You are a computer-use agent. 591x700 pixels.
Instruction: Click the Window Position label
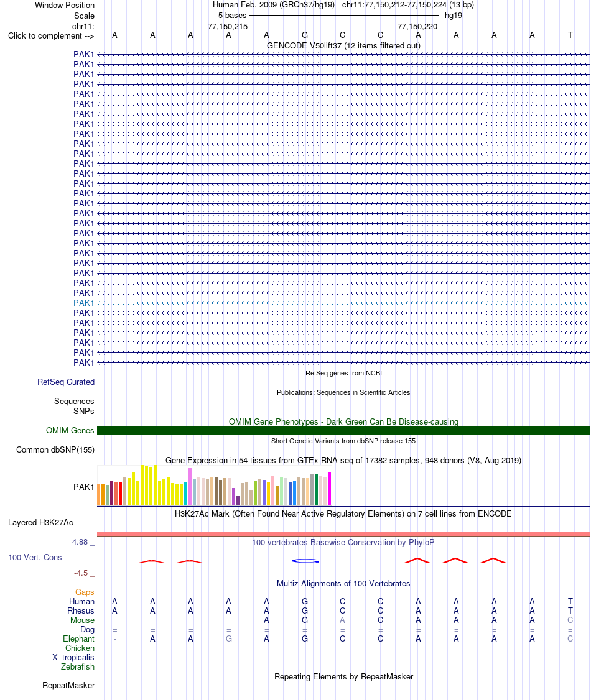click(65, 6)
